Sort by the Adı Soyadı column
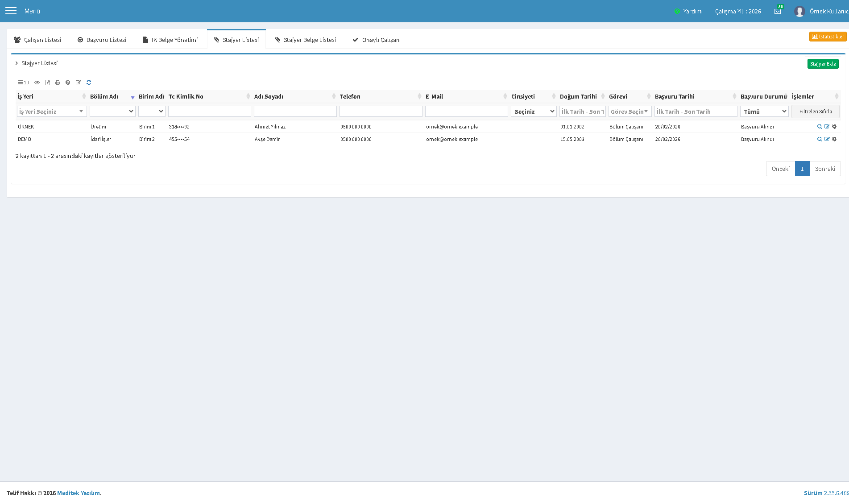Image resolution: width=849 pixels, height=504 pixels. tap(334, 96)
